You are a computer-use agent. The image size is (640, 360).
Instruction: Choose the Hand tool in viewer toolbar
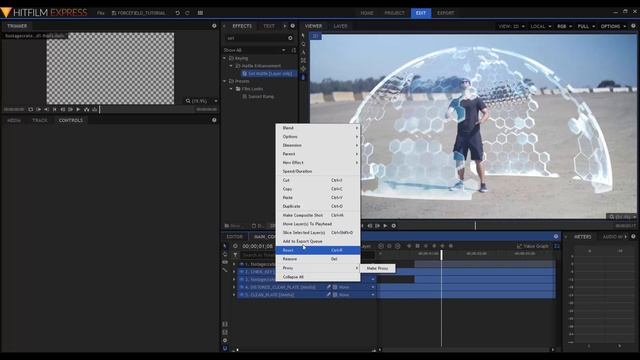point(303,44)
